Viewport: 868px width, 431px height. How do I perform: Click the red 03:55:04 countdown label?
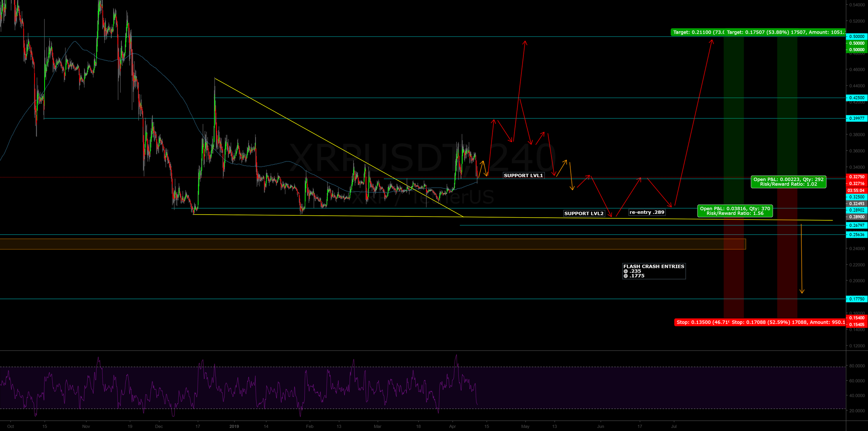[856, 191]
